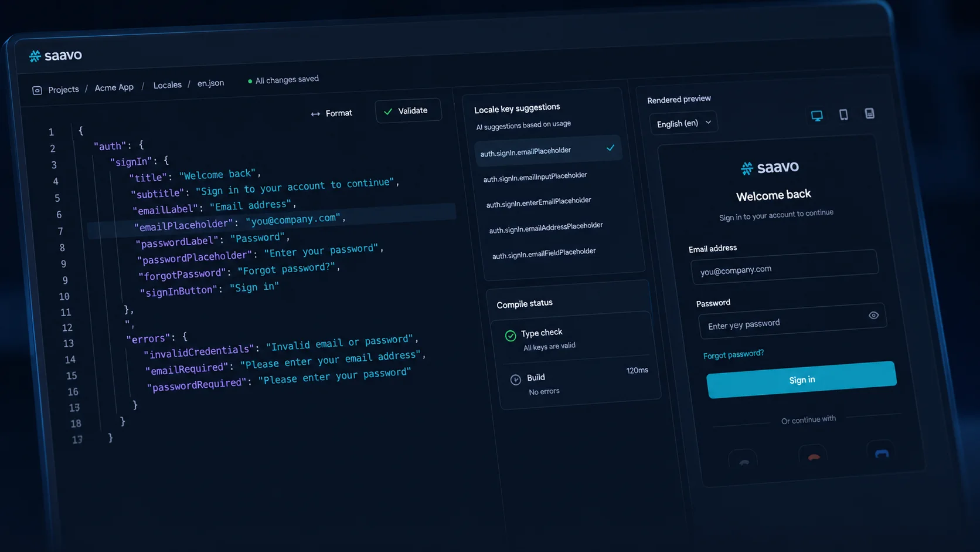Viewport: 980px width, 552px height.
Task: Click the Compile status heading
Action: click(x=525, y=304)
